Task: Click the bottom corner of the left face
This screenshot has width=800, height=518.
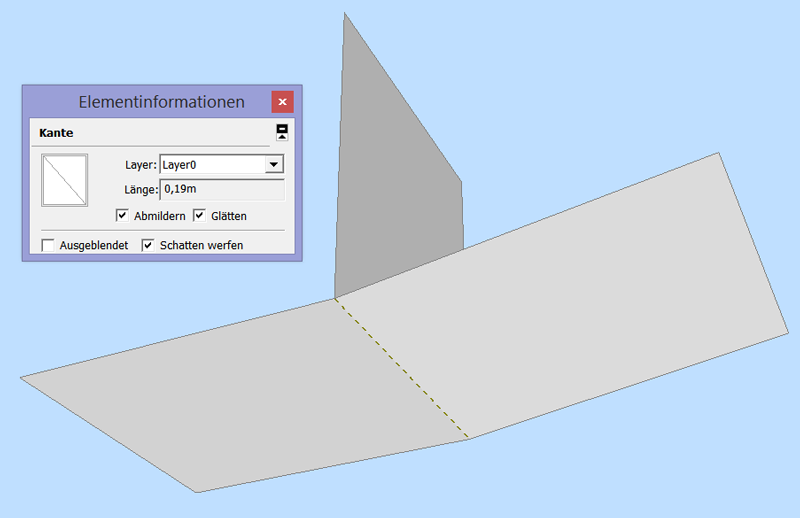Action: coord(196,491)
